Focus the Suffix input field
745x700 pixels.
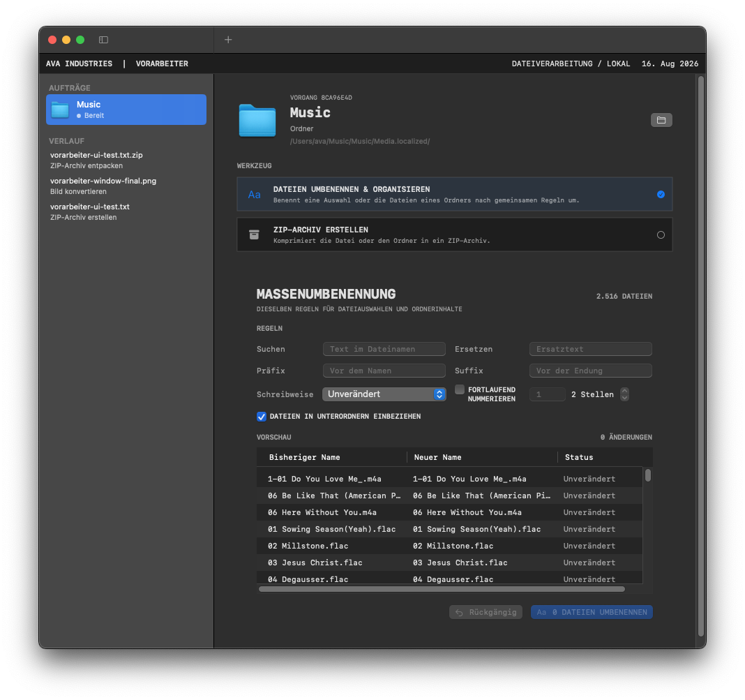click(591, 371)
